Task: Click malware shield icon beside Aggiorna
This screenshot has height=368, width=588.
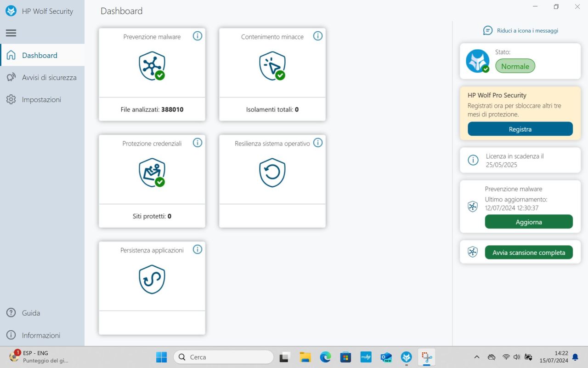Action: pyautogui.click(x=473, y=207)
